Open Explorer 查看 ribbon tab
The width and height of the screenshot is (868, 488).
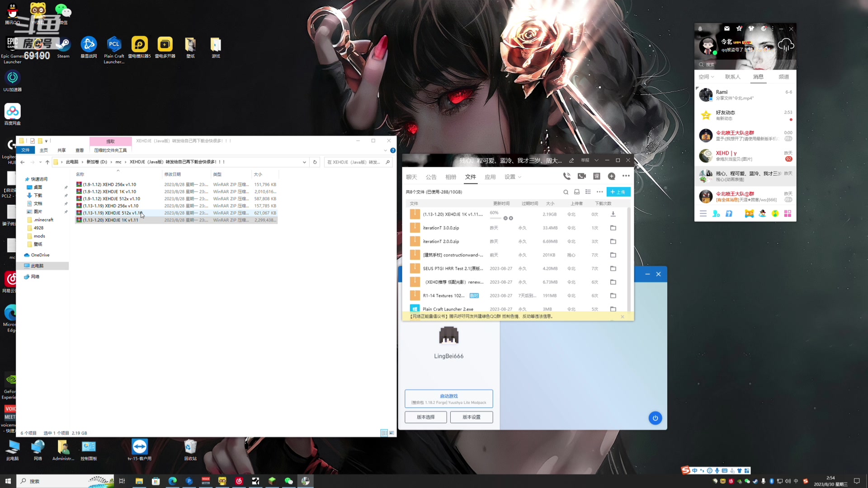pyautogui.click(x=80, y=150)
